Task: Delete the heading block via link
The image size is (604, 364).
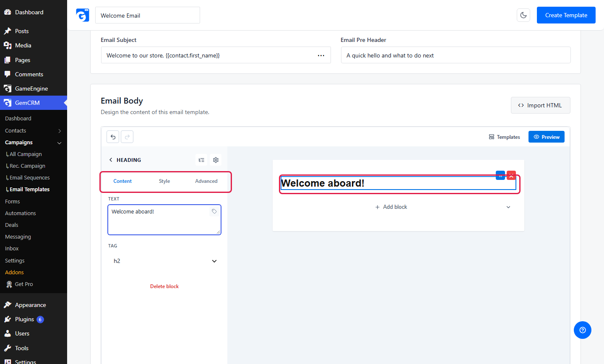Action: pyautogui.click(x=164, y=286)
